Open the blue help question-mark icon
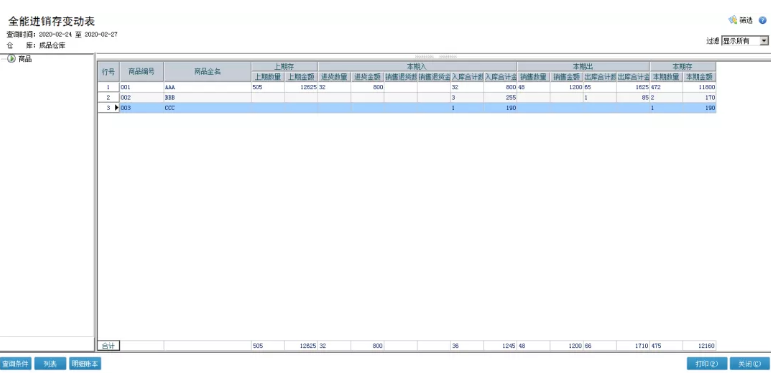The width and height of the screenshot is (771, 380). tap(763, 20)
